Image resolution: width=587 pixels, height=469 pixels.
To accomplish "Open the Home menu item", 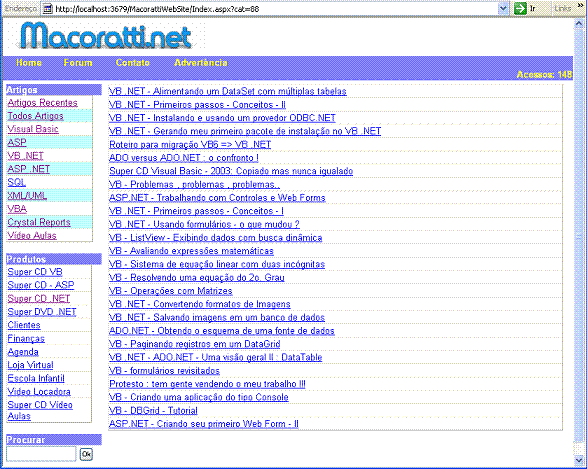I will click(29, 63).
